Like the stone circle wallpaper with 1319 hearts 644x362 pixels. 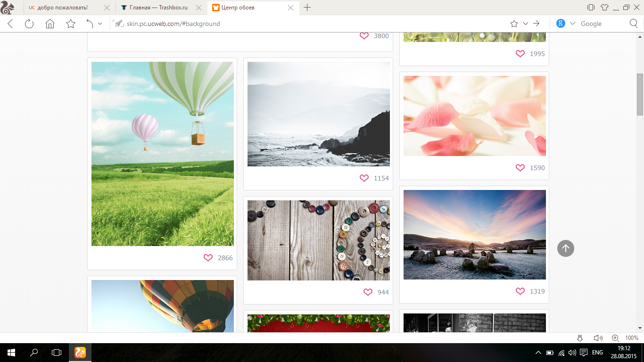click(x=520, y=291)
